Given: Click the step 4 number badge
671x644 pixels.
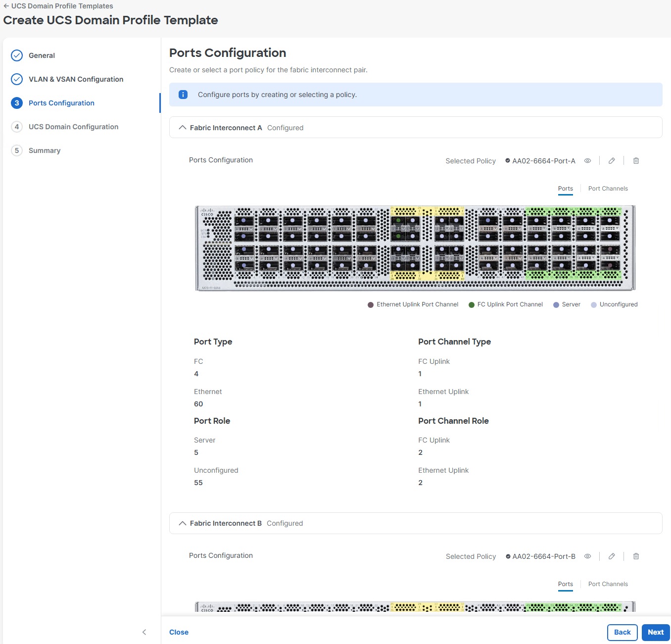Looking at the screenshot, I should click(17, 127).
